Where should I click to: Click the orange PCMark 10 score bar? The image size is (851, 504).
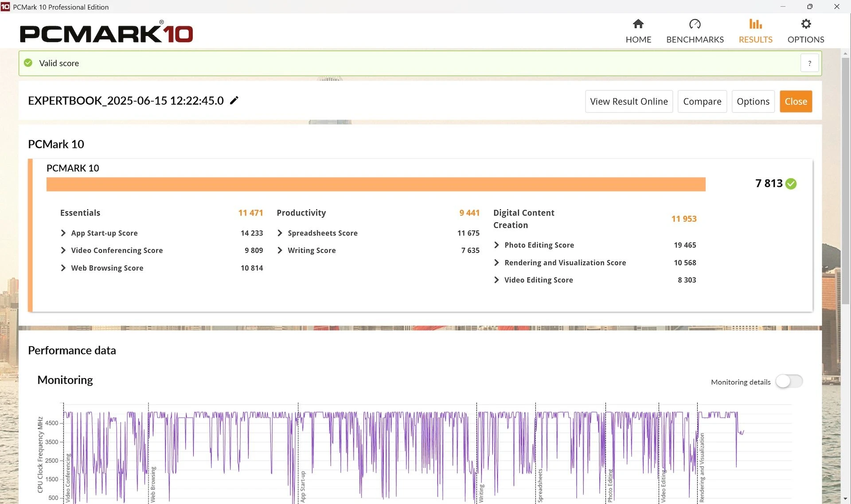376,184
